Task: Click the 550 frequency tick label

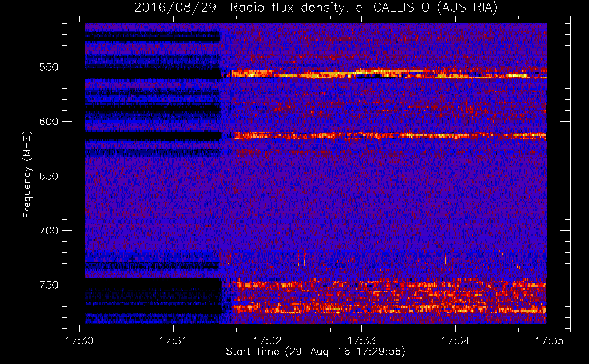Action: tap(49, 67)
